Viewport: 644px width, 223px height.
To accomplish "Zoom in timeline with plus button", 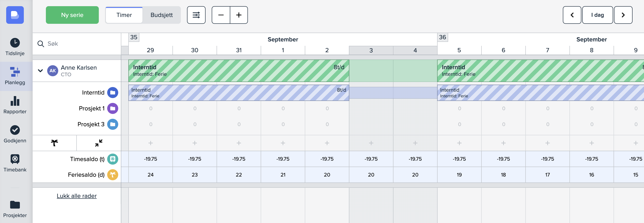I will pyautogui.click(x=239, y=15).
